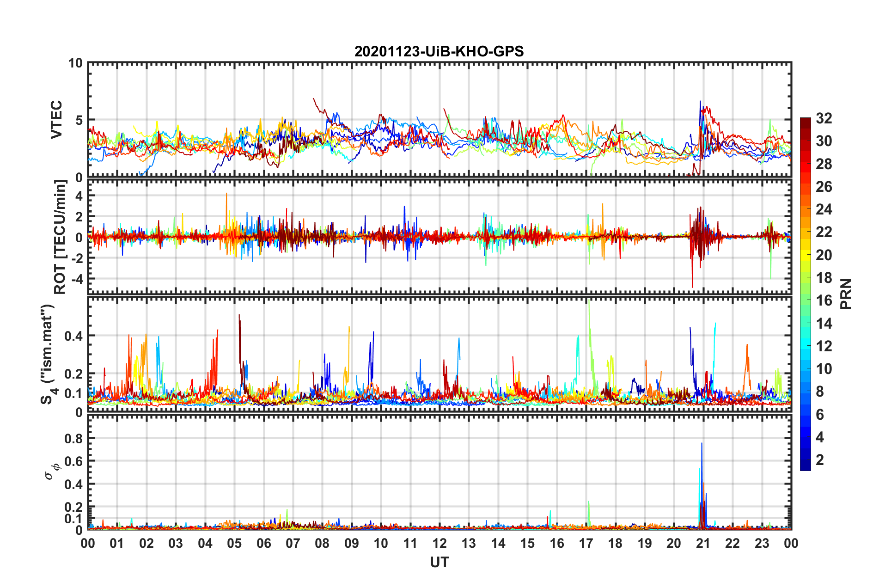Viewport: 879px width, 588px height.
Task: Pick a color on the PRN colorbar
Action: coord(805,294)
